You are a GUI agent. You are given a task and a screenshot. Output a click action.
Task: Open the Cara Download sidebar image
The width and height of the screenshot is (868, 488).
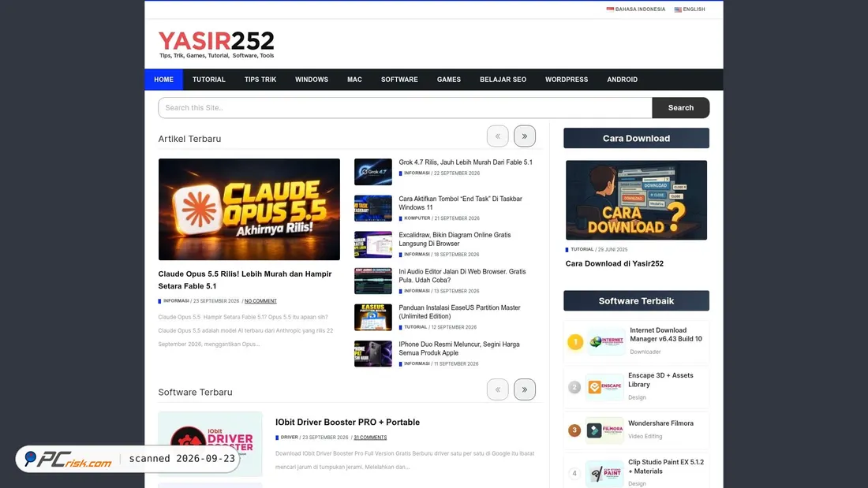[x=636, y=199]
